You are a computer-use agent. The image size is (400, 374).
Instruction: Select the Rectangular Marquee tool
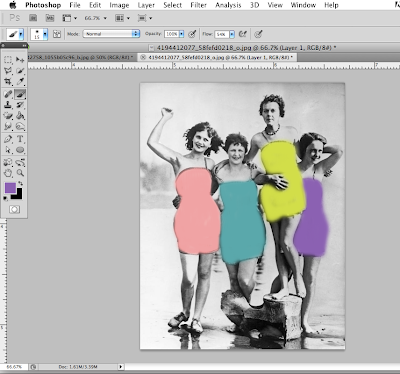pos(8,60)
